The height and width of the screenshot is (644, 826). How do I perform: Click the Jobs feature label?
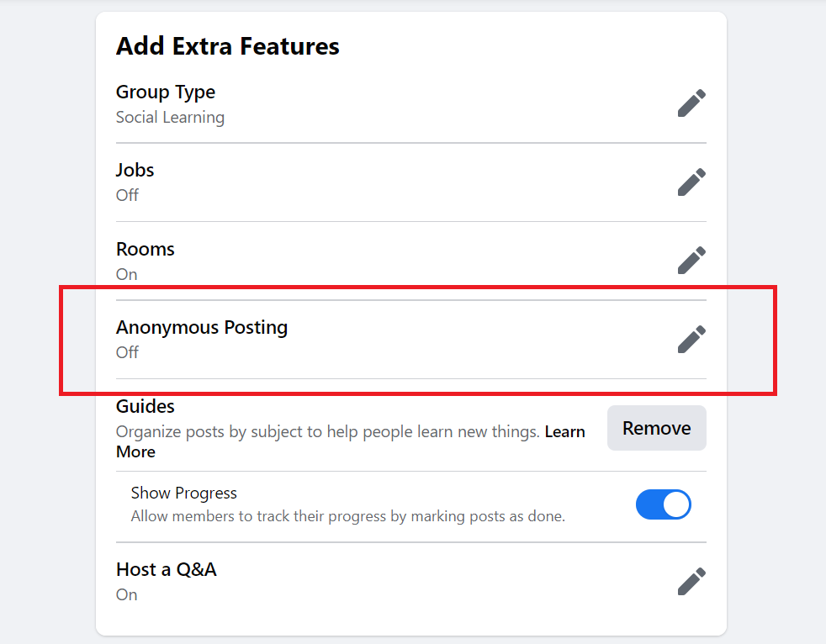coord(135,170)
